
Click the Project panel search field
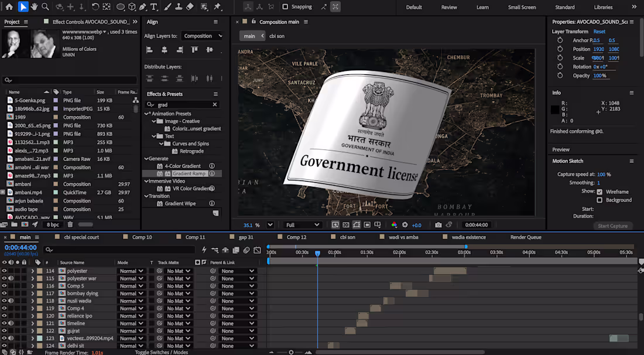70,80
